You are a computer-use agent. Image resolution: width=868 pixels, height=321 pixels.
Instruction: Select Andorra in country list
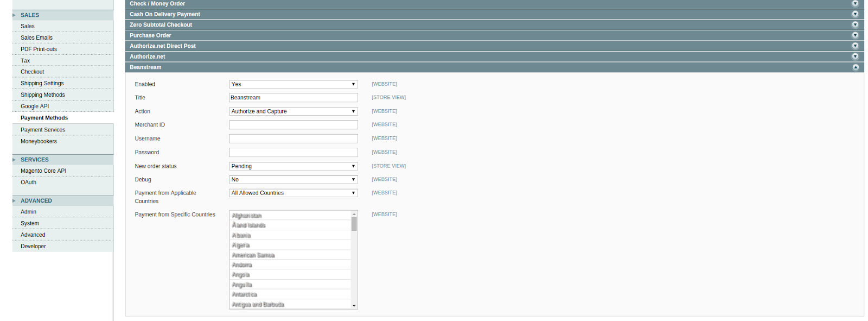pos(290,265)
